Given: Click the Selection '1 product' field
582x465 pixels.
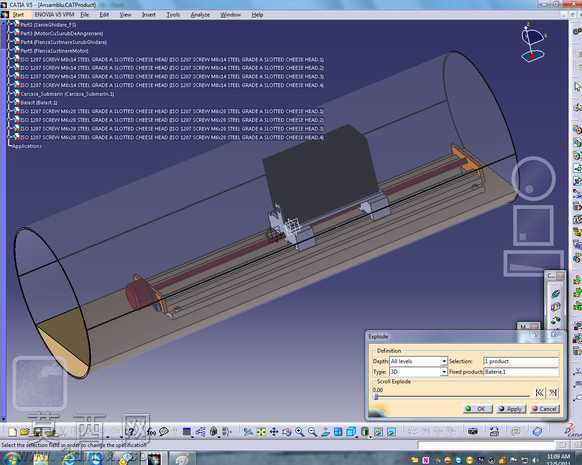Looking at the screenshot, I should [x=521, y=361].
